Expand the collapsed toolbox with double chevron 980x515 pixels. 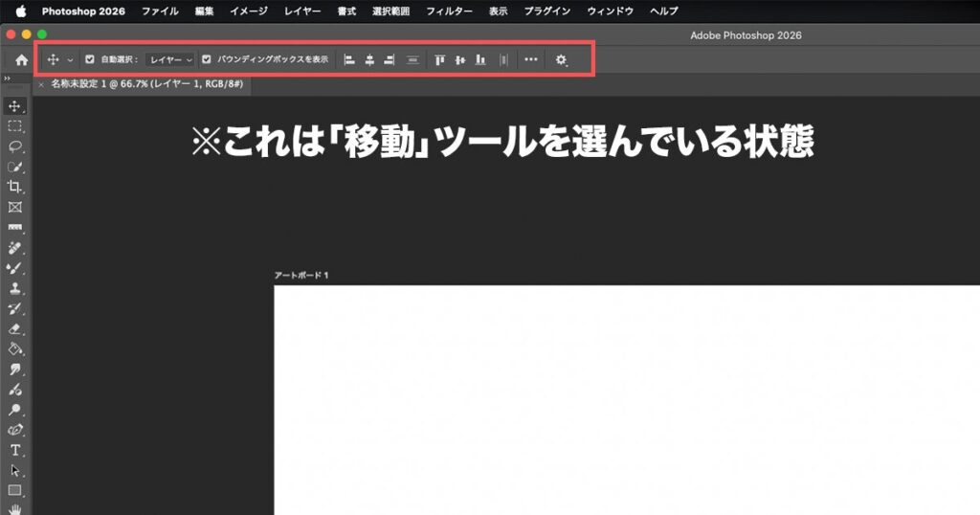click(7, 78)
